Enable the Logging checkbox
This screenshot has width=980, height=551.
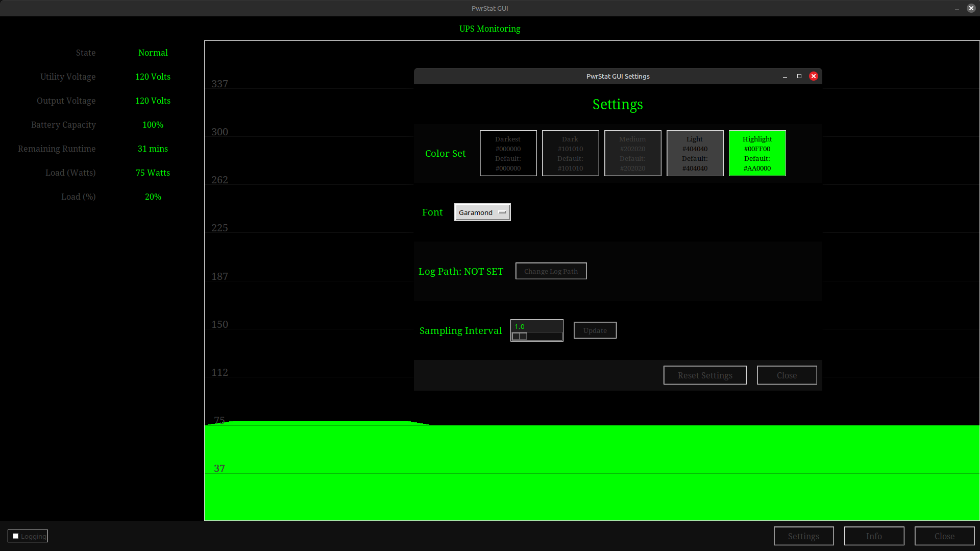point(16,536)
